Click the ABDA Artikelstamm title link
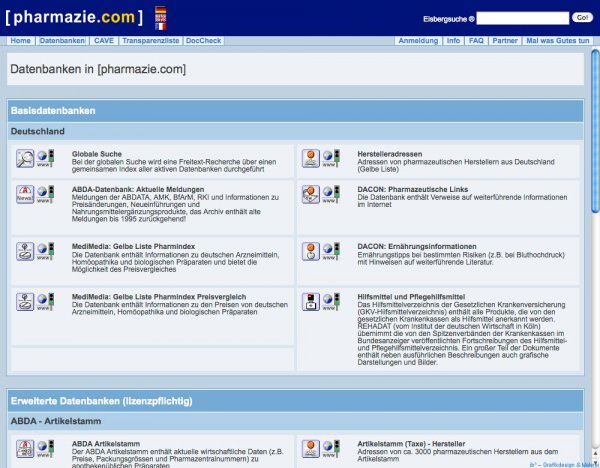Image resolution: width=600 pixels, height=468 pixels. (x=106, y=444)
